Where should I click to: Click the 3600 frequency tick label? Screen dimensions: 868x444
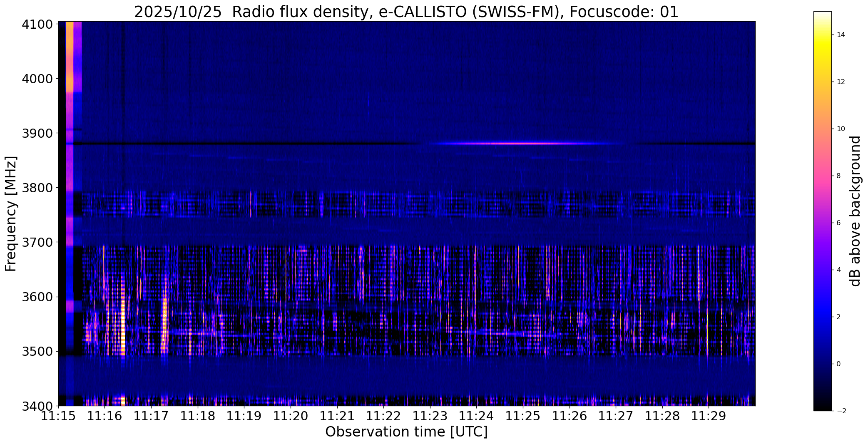pos(37,297)
